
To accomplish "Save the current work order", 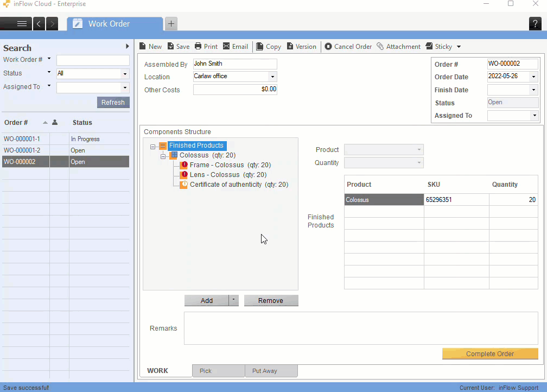I will click(x=178, y=46).
